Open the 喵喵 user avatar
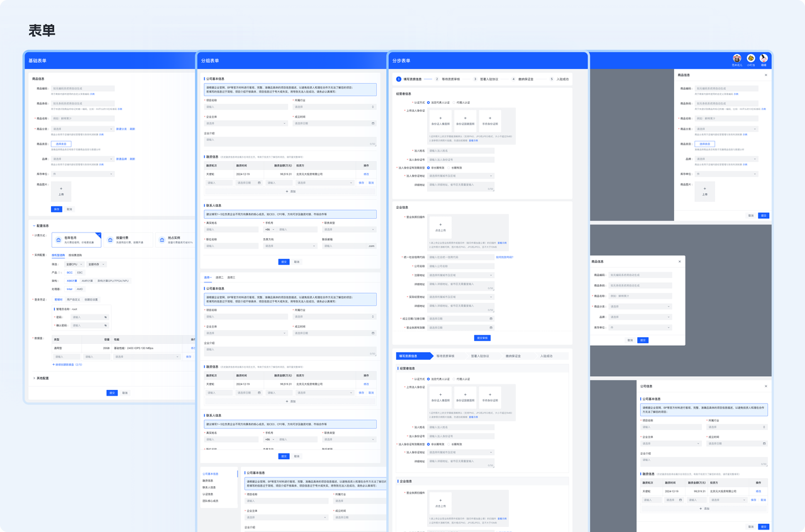The height and width of the screenshot is (532, 805). (x=764, y=58)
